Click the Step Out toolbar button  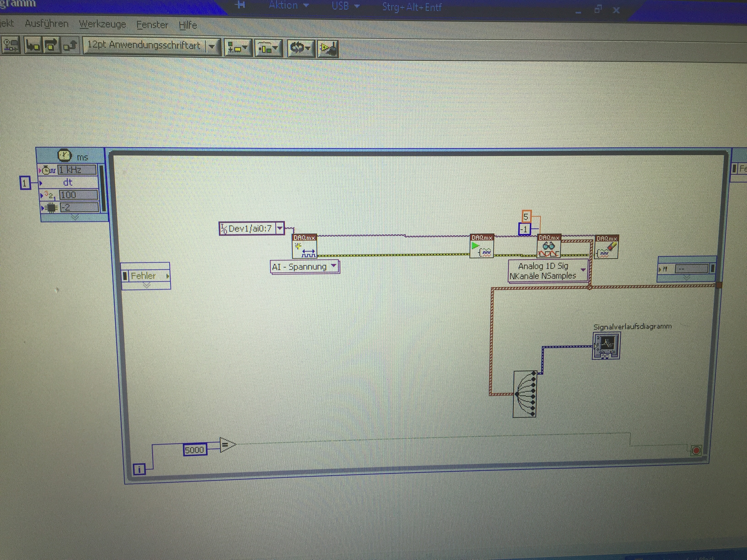point(70,46)
